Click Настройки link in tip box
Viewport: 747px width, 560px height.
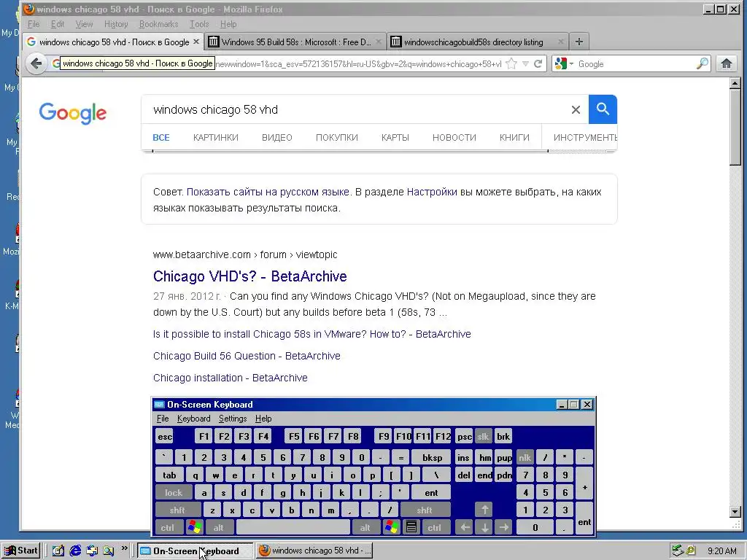[x=432, y=192]
